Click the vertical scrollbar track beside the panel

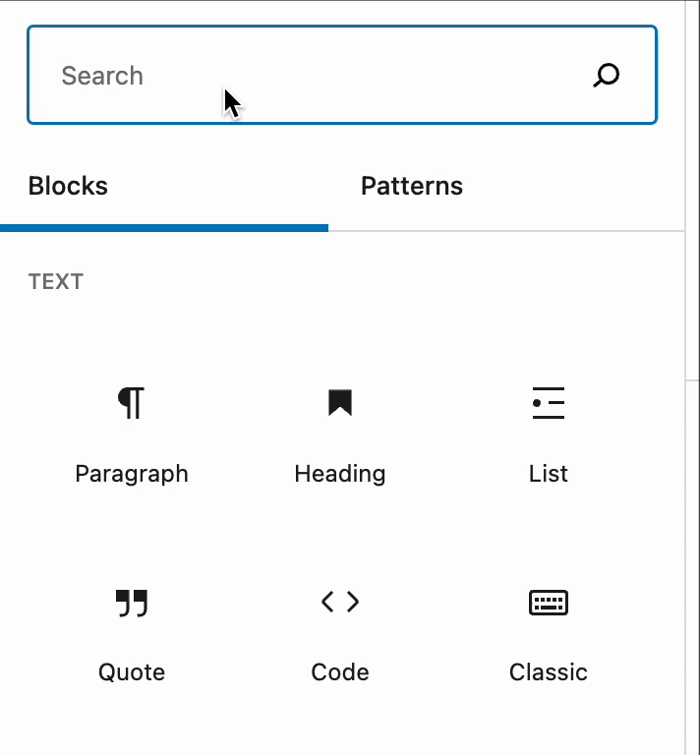[692, 377]
